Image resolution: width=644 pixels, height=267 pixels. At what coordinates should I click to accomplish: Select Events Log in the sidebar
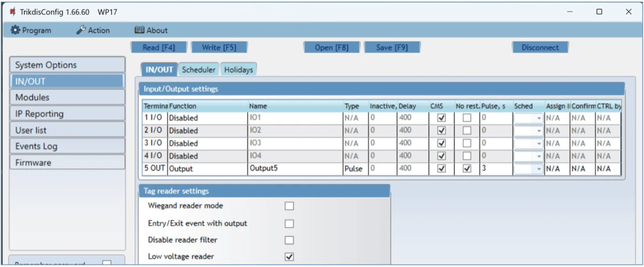67,146
